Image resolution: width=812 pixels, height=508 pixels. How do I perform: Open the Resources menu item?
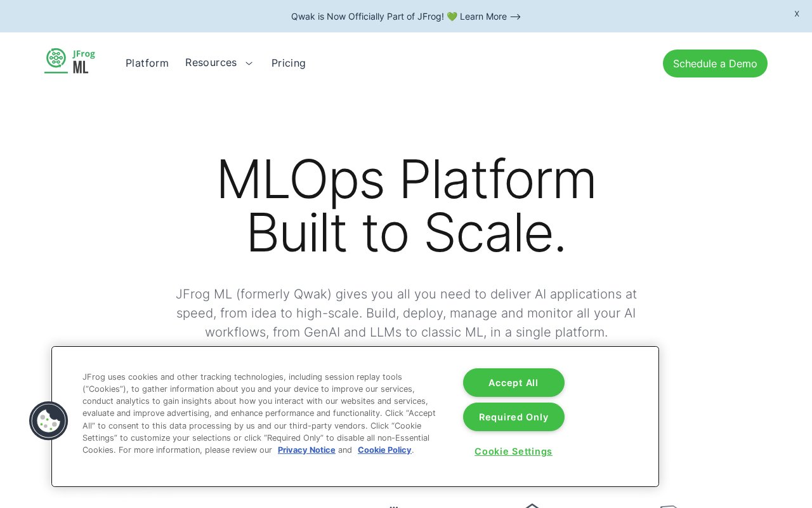click(x=211, y=62)
